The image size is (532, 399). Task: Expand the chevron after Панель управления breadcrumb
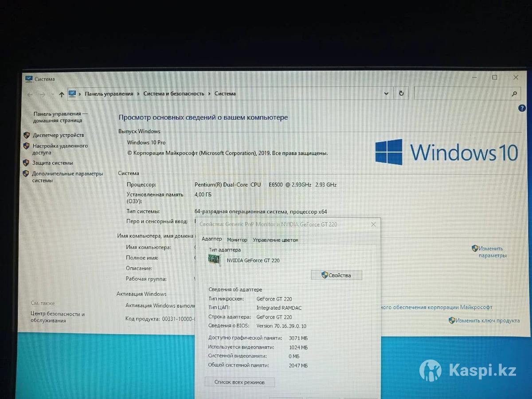tap(138, 94)
